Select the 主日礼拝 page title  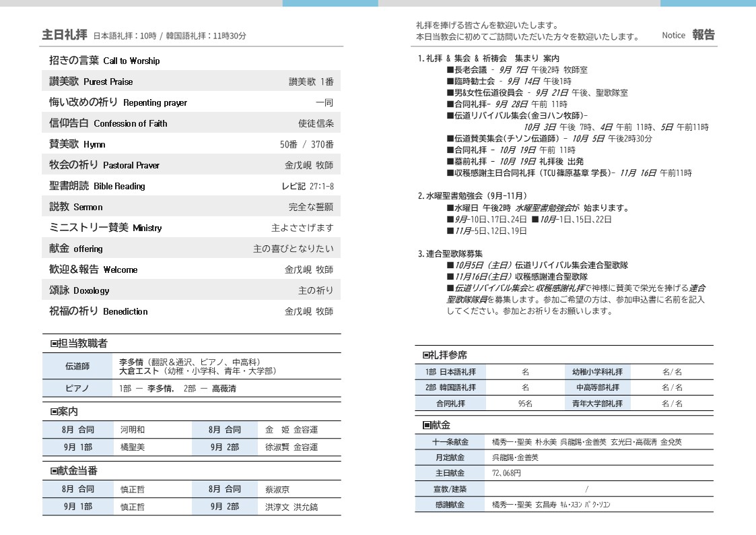click(x=64, y=35)
